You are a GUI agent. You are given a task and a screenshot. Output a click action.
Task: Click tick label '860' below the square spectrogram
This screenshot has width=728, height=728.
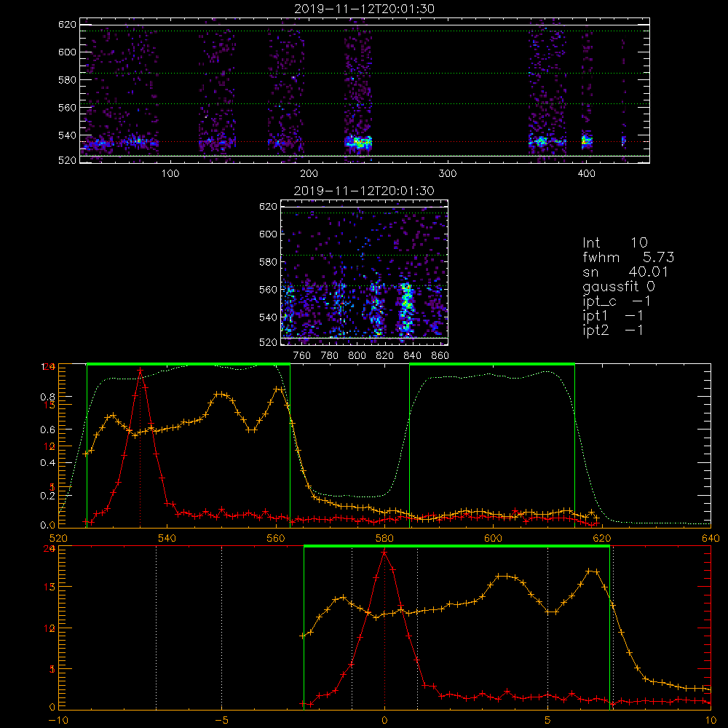point(440,356)
